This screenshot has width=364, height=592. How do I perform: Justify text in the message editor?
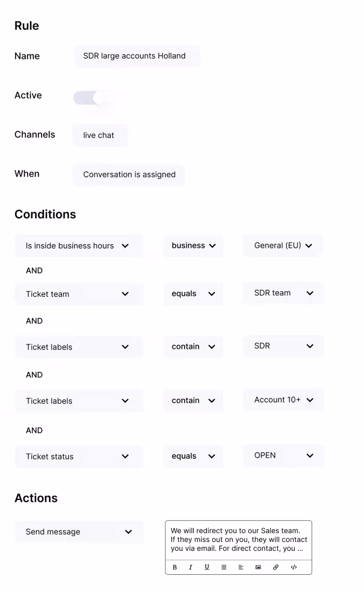(224, 568)
